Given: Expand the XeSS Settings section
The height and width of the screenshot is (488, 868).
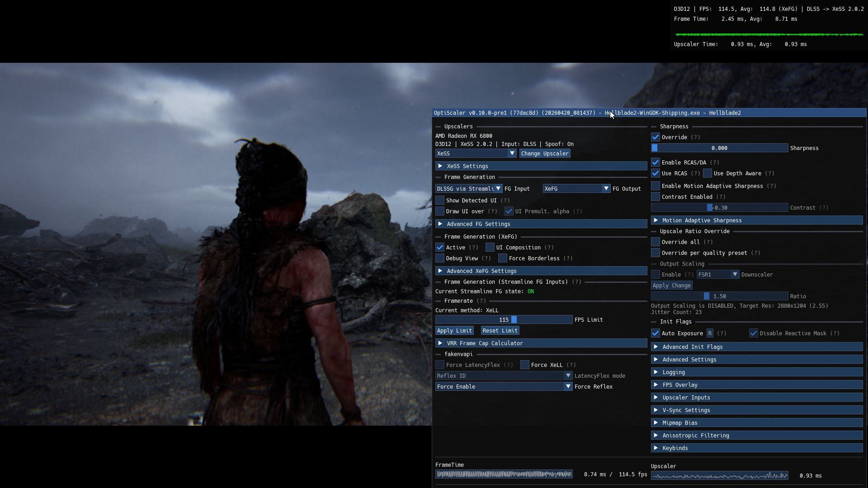Looking at the screenshot, I should coord(541,166).
